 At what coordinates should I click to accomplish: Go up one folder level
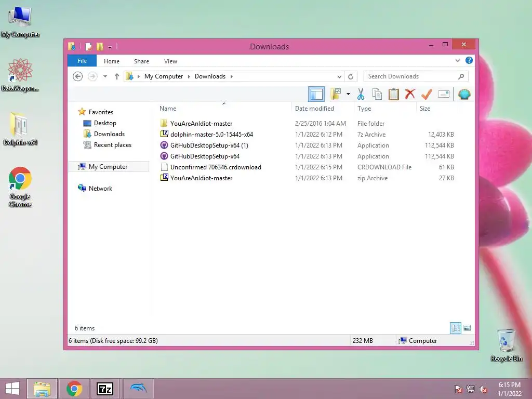pos(117,76)
